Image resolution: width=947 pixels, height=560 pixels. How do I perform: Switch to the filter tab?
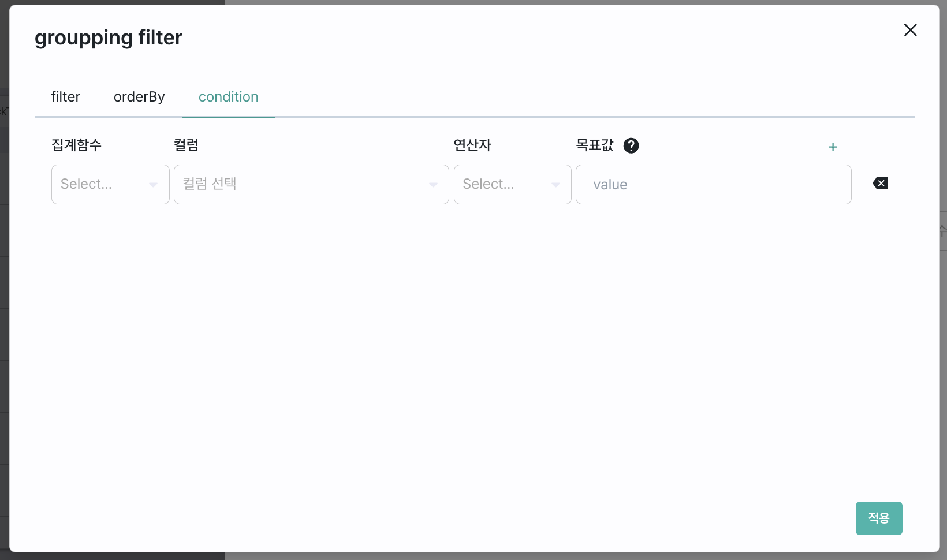pyautogui.click(x=66, y=97)
